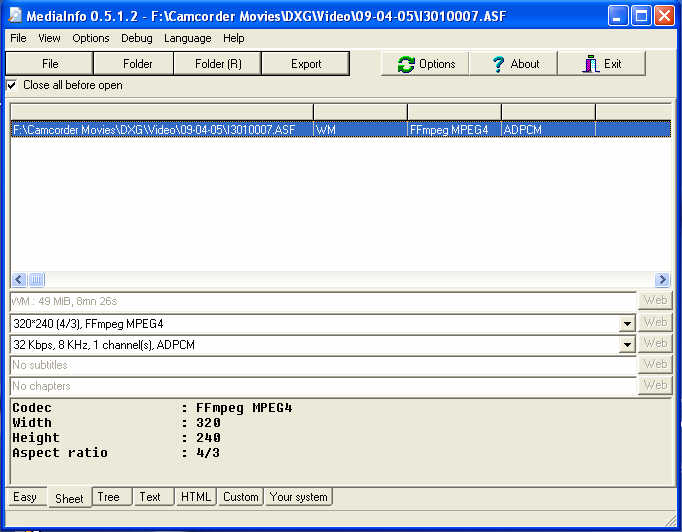Click the Folder toolbar button
The width and height of the screenshot is (682, 532).
click(x=134, y=64)
